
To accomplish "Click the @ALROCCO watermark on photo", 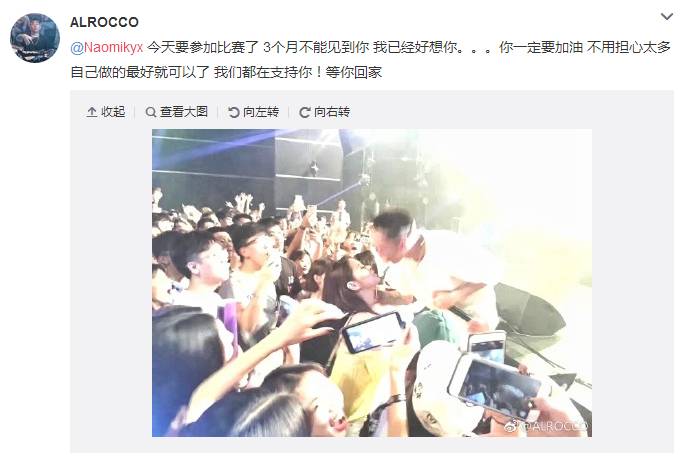I will coord(547,426).
